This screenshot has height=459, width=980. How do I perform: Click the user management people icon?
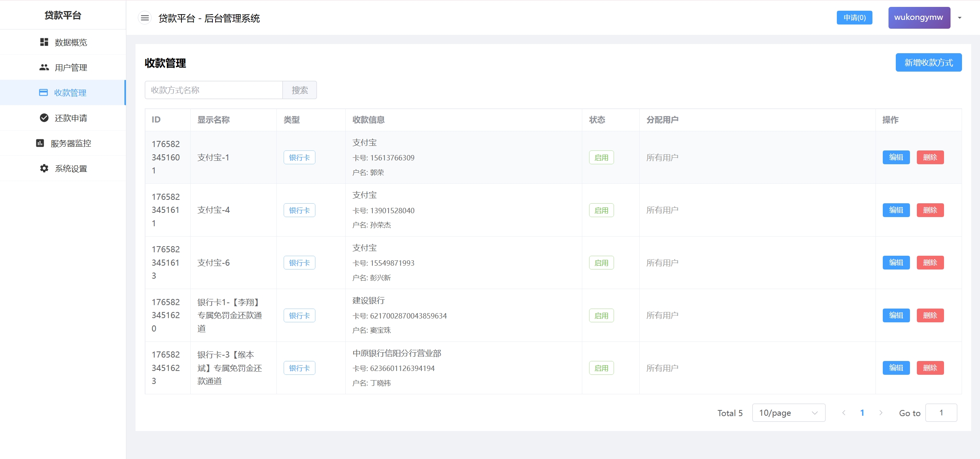pyautogui.click(x=44, y=67)
